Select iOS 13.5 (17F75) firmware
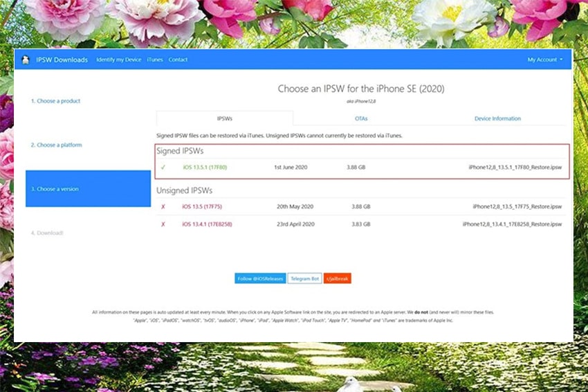The width and height of the screenshot is (588, 392). pos(202,206)
